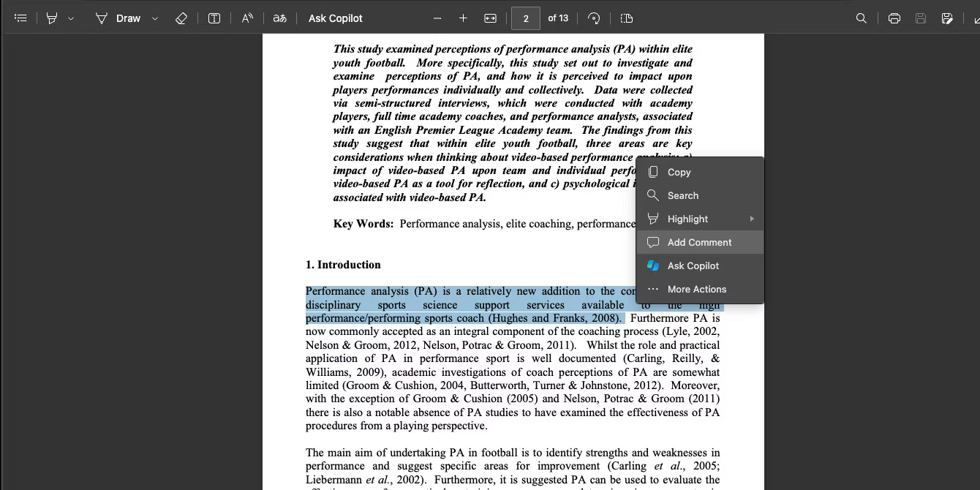Rotate the PDF page
980x490 pixels.
coord(594,18)
